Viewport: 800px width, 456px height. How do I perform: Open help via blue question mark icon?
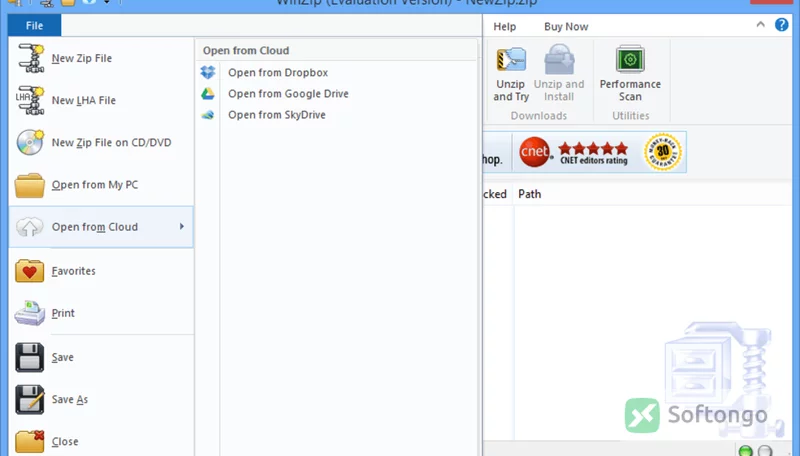tap(782, 24)
